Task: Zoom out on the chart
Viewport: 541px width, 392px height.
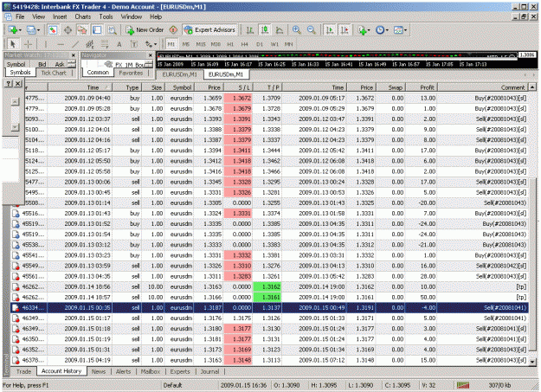Action: [312, 30]
